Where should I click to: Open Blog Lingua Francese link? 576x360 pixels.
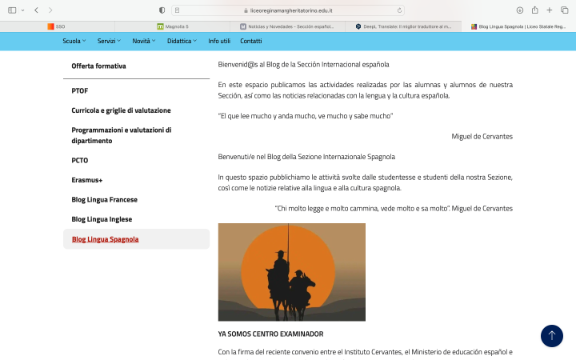point(105,200)
